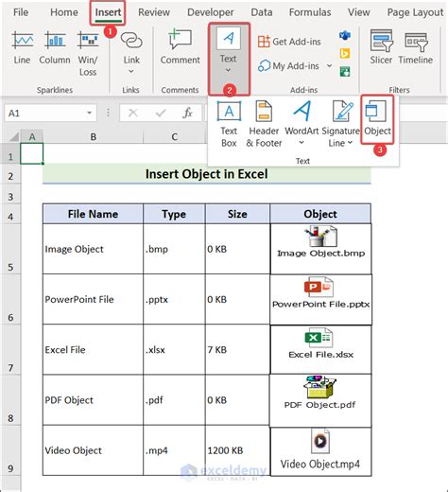The height and width of the screenshot is (492, 448).
Task: Click the Insert Function fx button
Action: click(188, 113)
